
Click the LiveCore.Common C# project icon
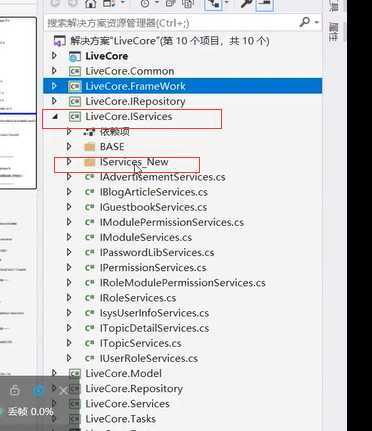75,71
